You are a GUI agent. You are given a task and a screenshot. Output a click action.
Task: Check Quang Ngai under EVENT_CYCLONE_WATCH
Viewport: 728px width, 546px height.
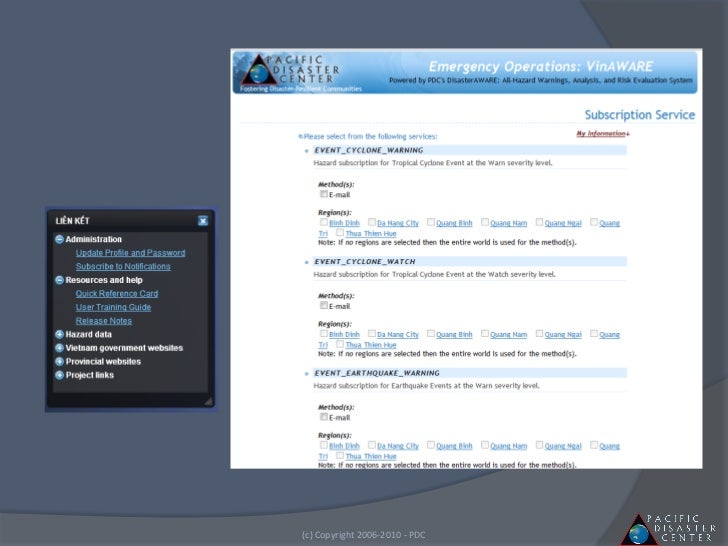point(539,333)
